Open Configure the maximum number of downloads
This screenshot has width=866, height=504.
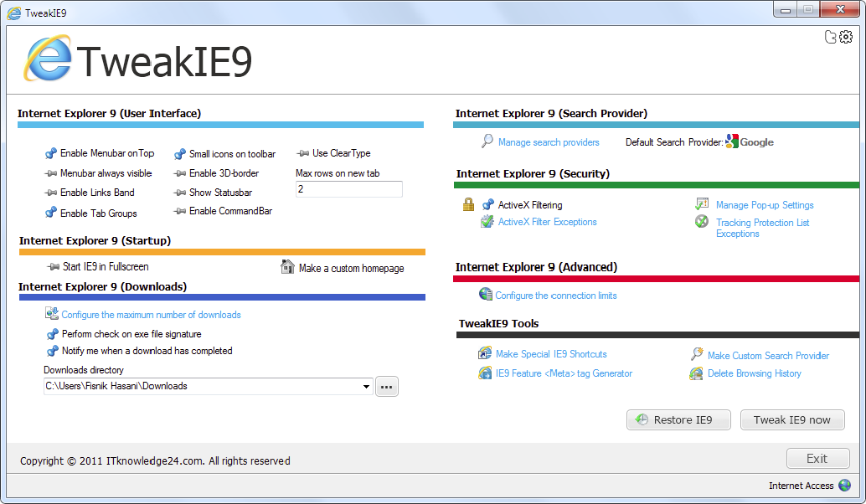click(152, 315)
